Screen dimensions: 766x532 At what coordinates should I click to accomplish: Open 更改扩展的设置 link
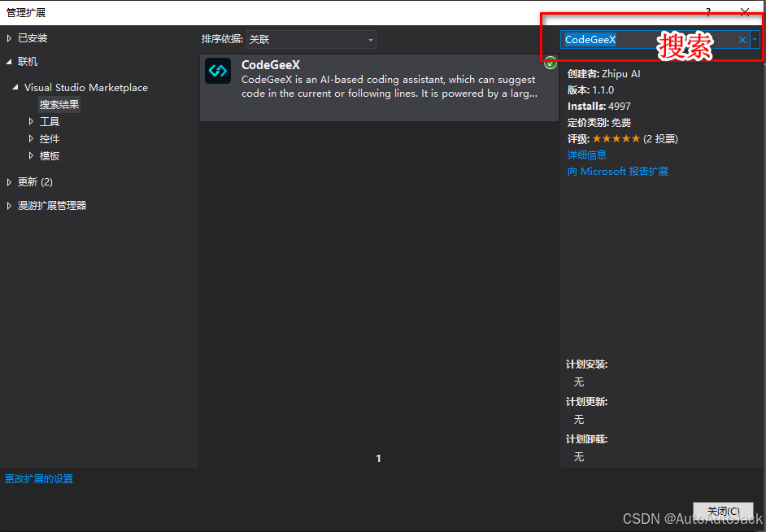click(39, 479)
